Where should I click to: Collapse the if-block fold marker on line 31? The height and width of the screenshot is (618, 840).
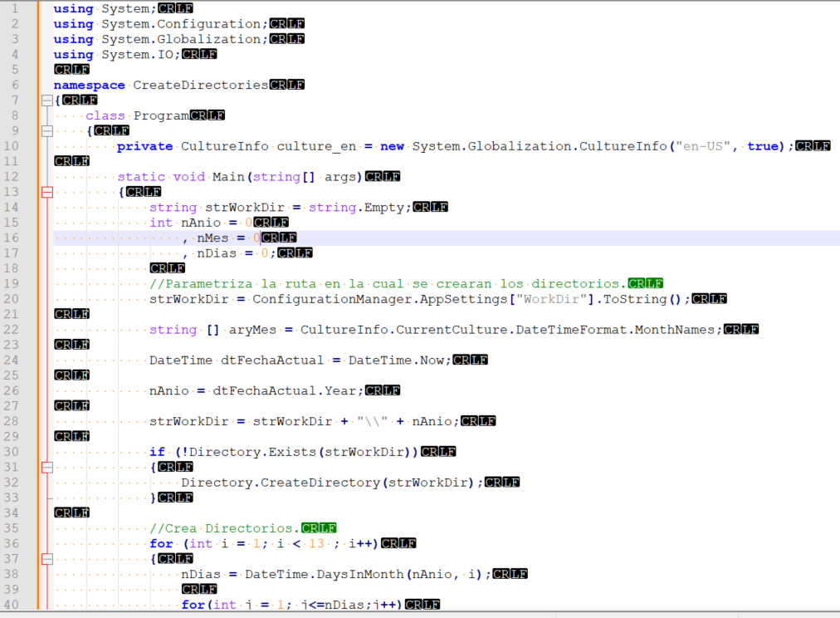[x=46, y=468]
